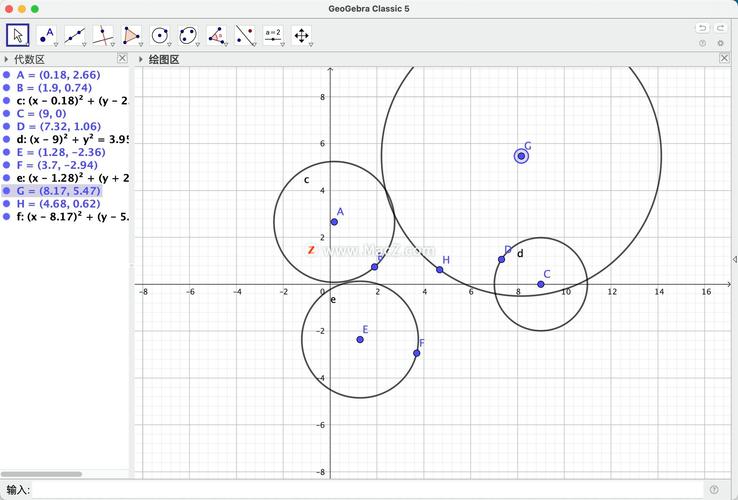
Task: Click the Redo button
Action: [721, 28]
